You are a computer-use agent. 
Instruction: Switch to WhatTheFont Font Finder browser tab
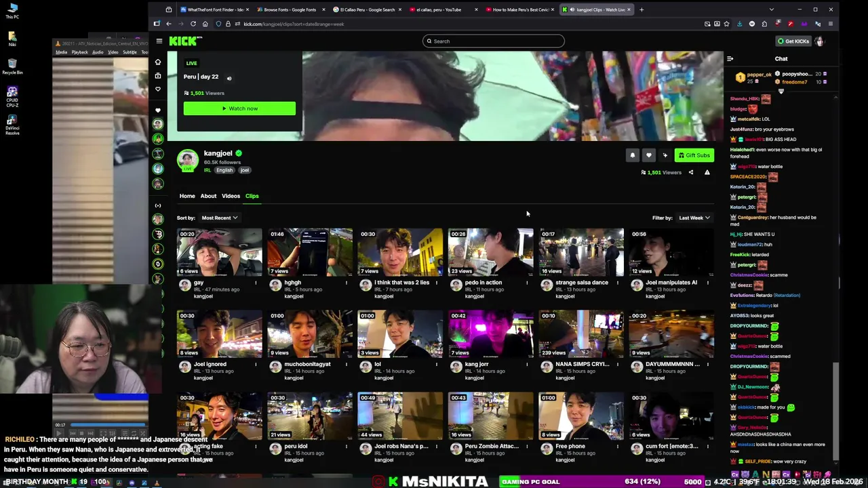[213, 9]
